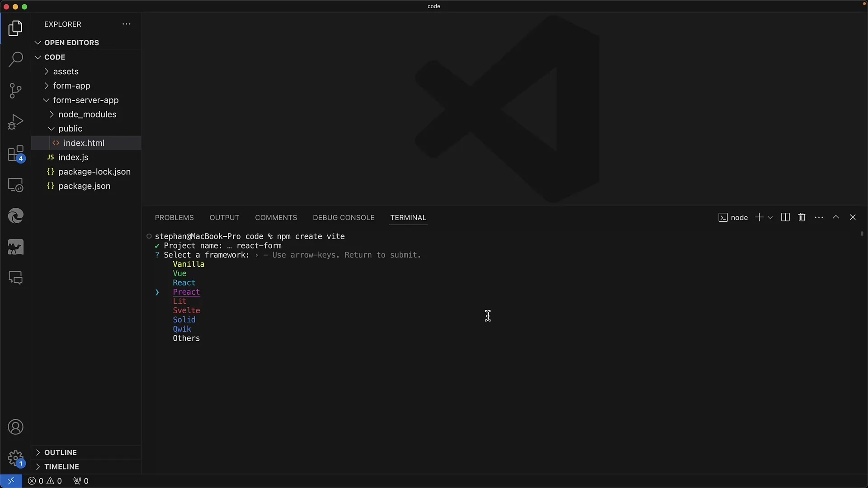Open the image-like extension icon below Edge

pyautogui.click(x=15, y=247)
